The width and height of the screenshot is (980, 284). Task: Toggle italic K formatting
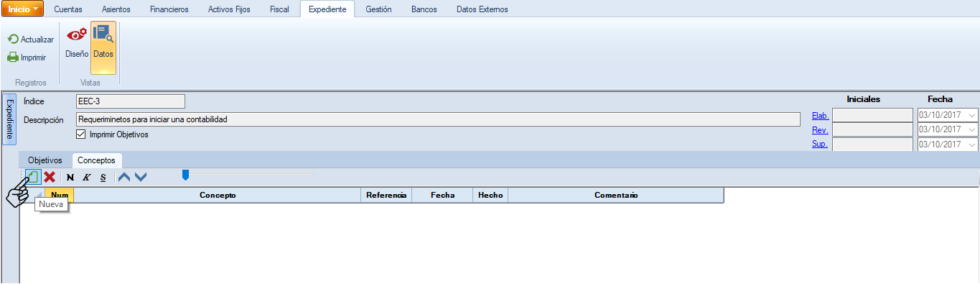tap(86, 178)
